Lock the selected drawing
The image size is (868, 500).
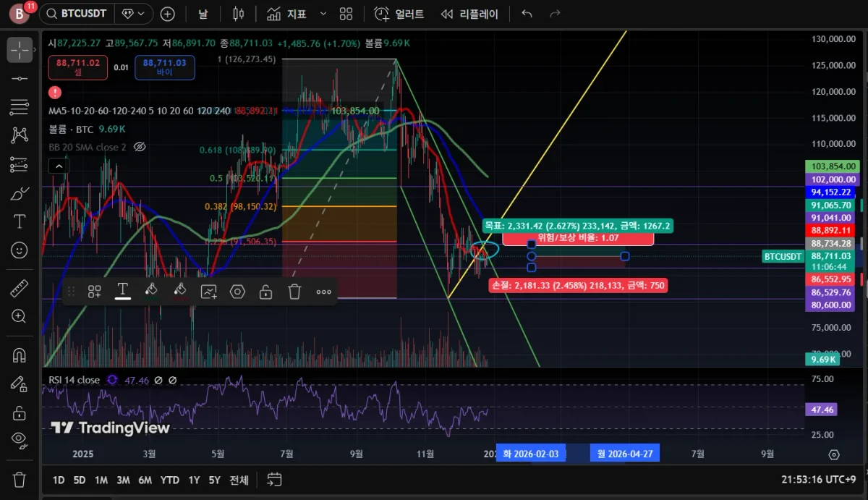[265, 292]
